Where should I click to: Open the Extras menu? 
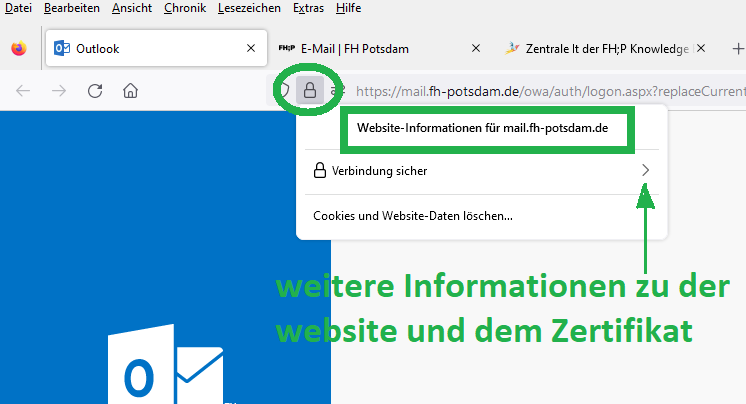click(x=309, y=8)
